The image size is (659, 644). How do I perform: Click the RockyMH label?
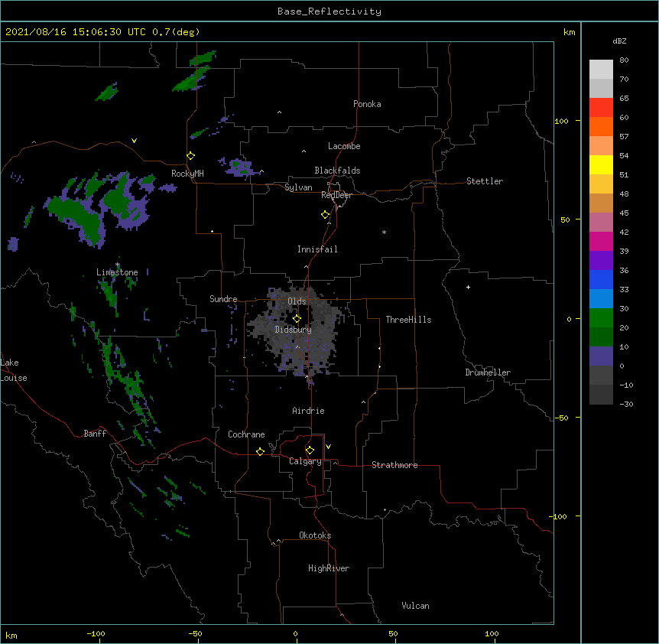[187, 173]
